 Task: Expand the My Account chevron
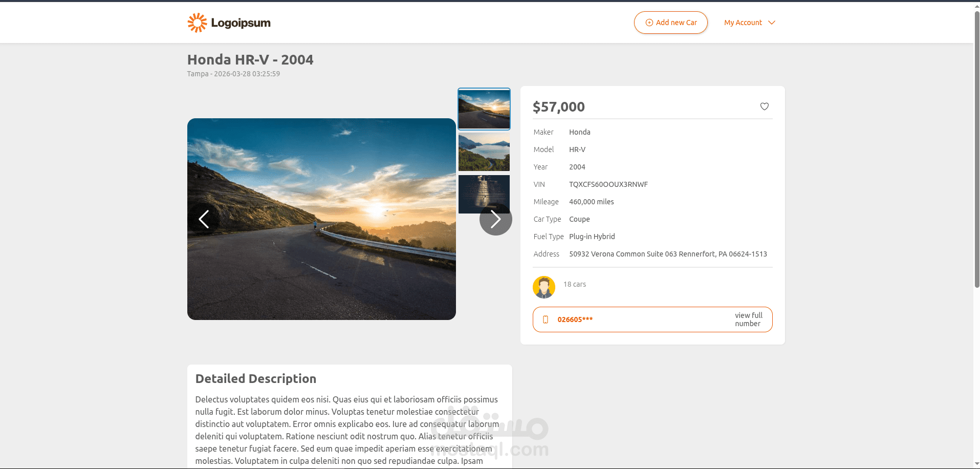click(772, 23)
